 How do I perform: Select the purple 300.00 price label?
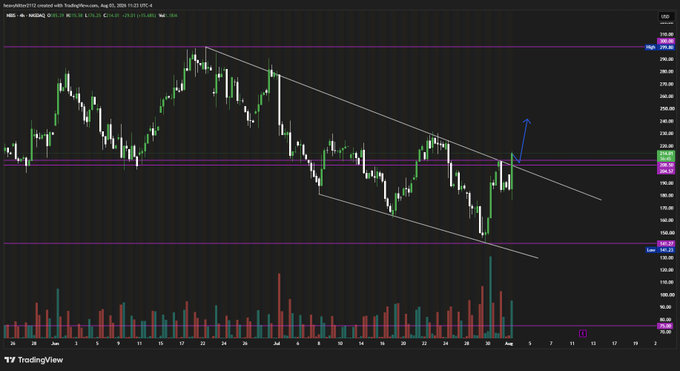[x=666, y=42]
